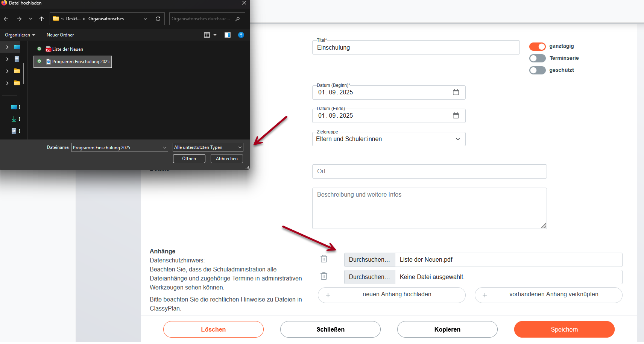The height and width of the screenshot is (344, 644).
Task: Disable the ganztägig switch
Action: click(537, 47)
